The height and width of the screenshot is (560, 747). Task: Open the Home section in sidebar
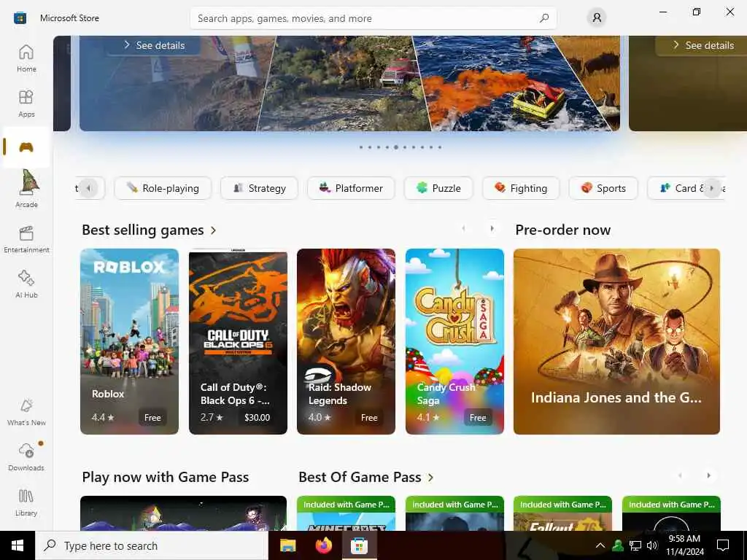[x=26, y=58]
